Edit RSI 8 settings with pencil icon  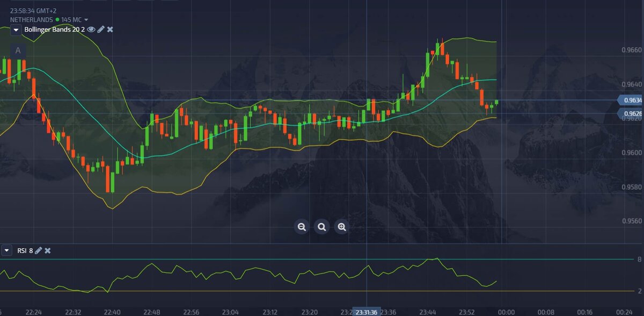[x=38, y=250]
